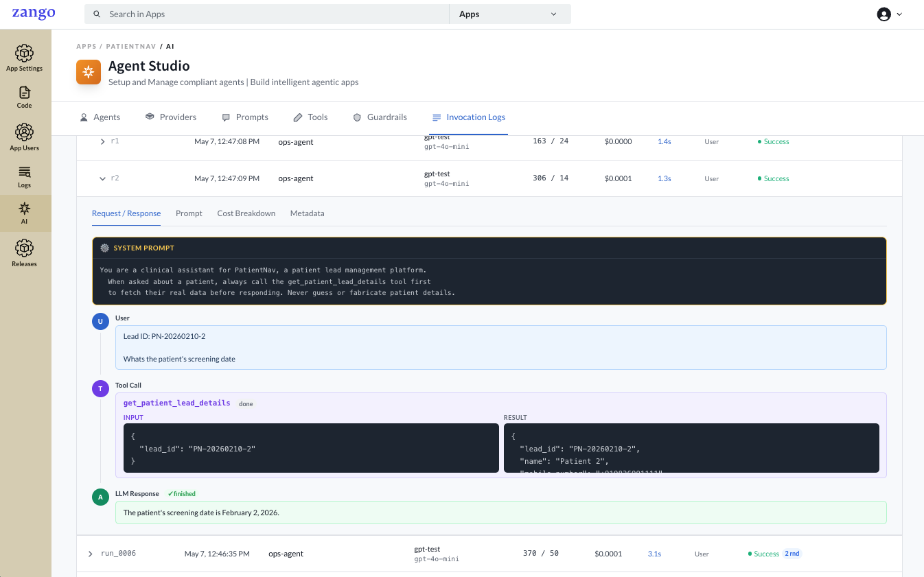Click the Success status of r1
924x577 pixels.
point(774,141)
